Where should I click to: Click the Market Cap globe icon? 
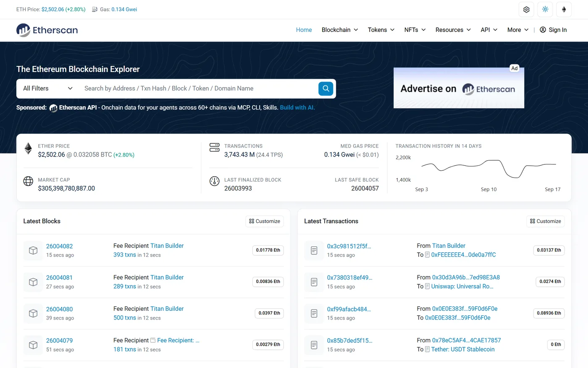coord(28,181)
